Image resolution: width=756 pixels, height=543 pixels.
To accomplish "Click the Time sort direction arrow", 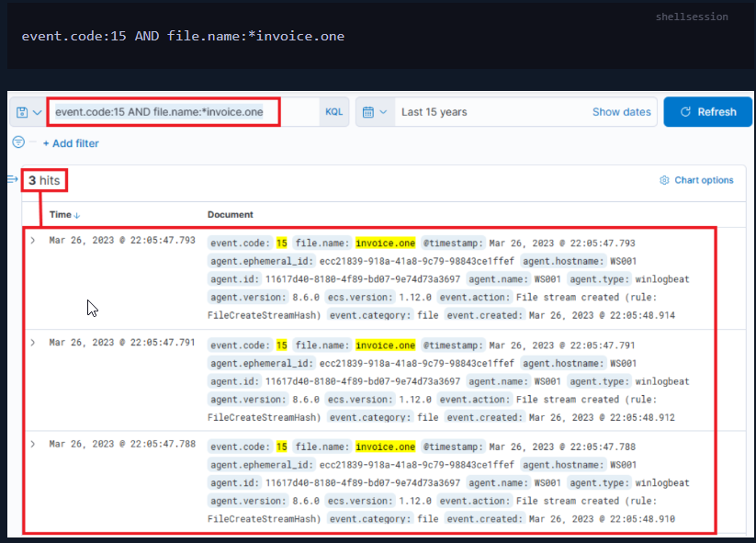I will point(76,215).
